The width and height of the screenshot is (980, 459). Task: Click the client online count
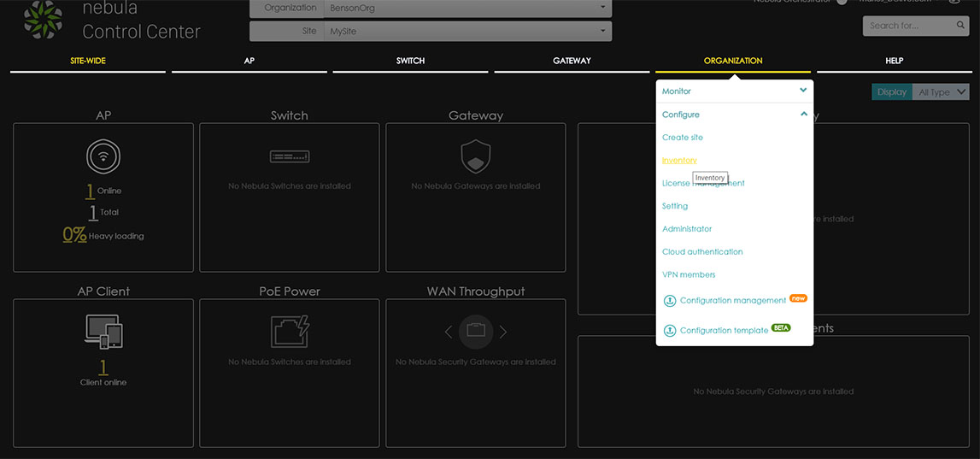(103, 367)
